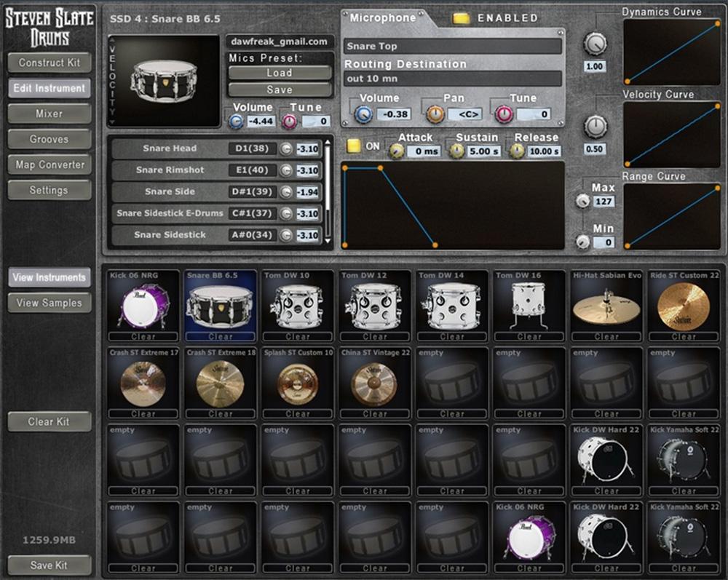Image resolution: width=728 pixels, height=580 pixels.
Task: Click the envelope Sustain knob
Action: click(457, 151)
